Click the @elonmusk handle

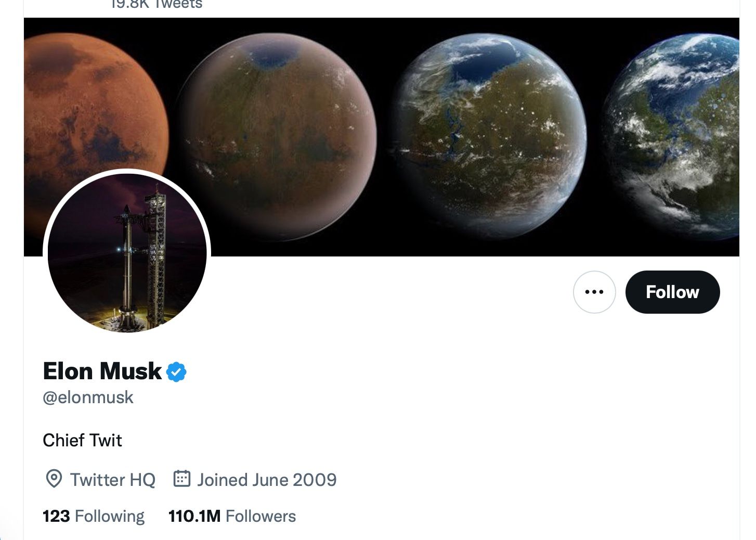point(88,397)
